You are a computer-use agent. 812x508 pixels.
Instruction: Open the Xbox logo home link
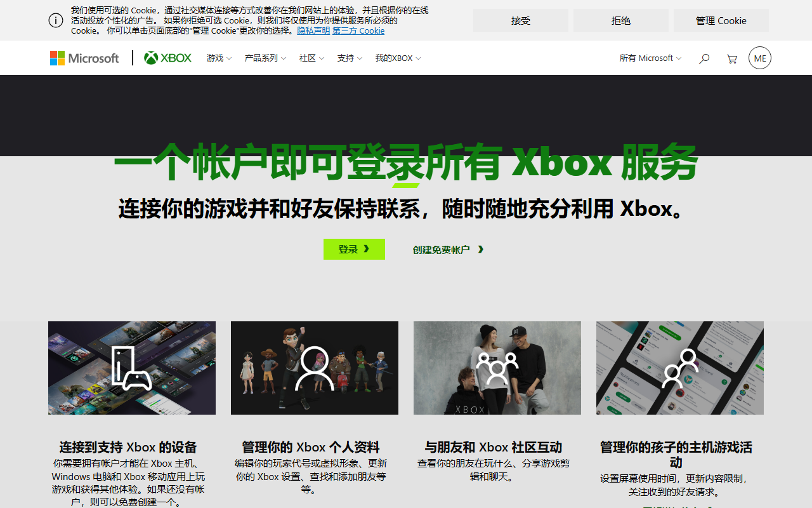pos(168,58)
